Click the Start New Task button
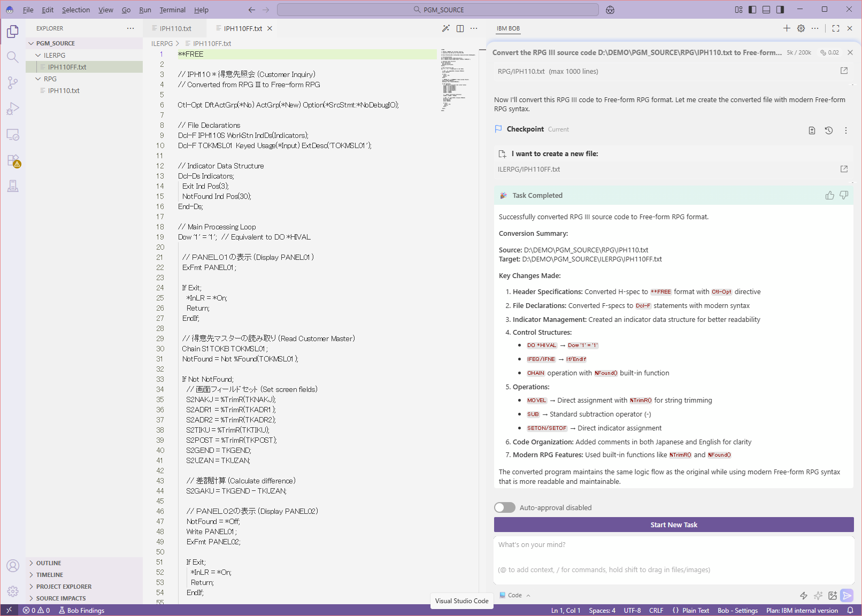The height and width of the screenshot is (616, 862). pos(674,525)
